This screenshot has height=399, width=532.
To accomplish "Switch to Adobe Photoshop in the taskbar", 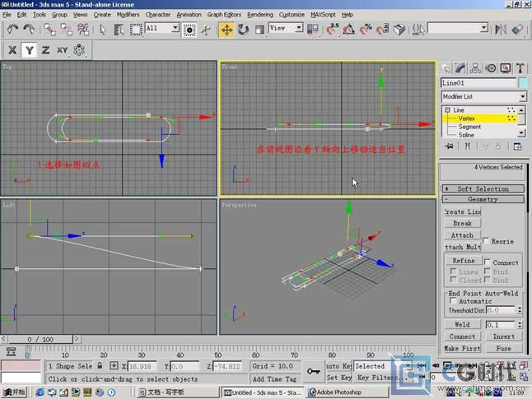I will click(348, 392).
